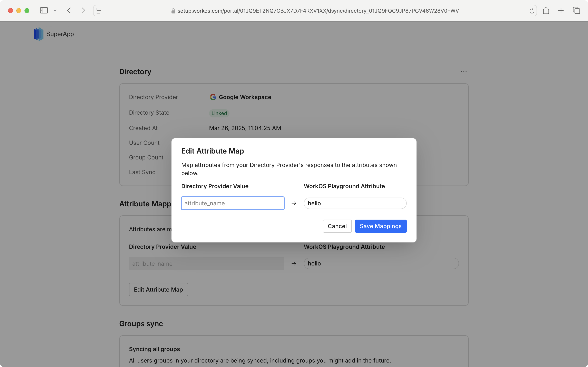Focus the modal attribute_name input field

coord(233,203)
